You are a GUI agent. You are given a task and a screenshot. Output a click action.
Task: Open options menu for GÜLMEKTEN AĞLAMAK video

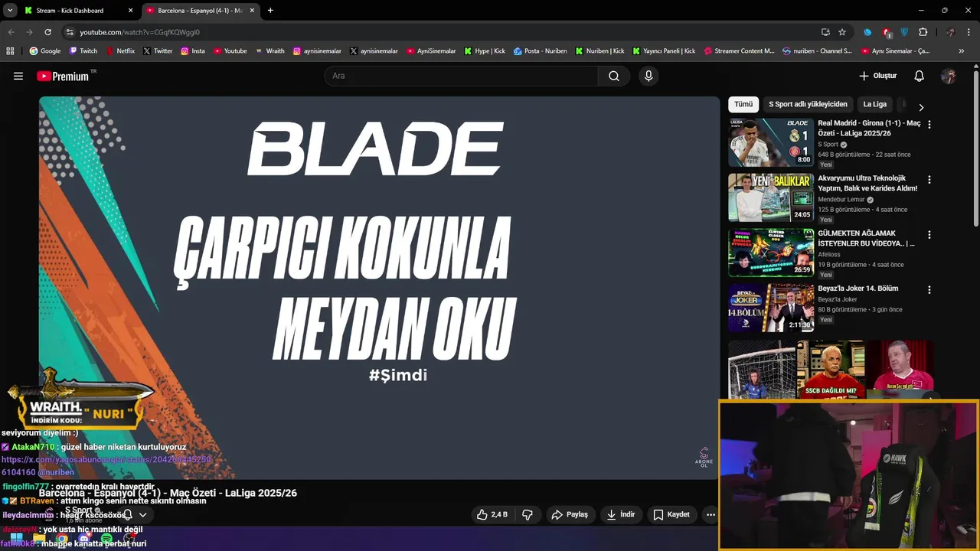(x=929, y=235)
